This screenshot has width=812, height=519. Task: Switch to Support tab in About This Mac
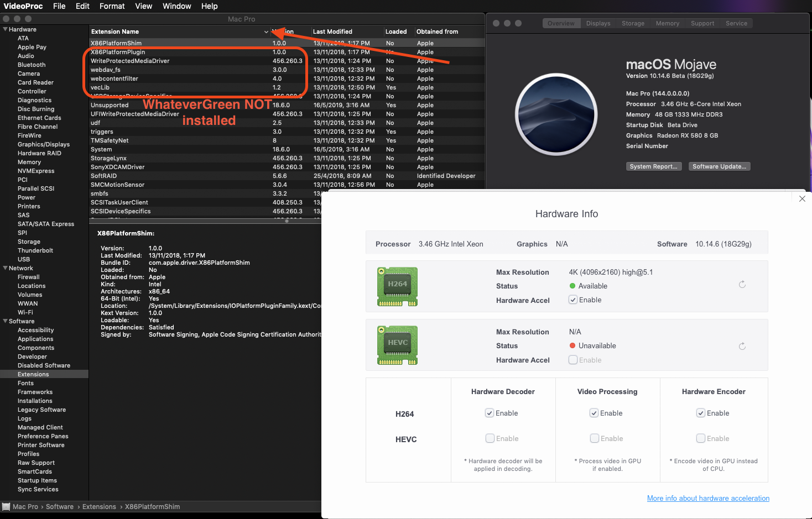coord(702,23)
